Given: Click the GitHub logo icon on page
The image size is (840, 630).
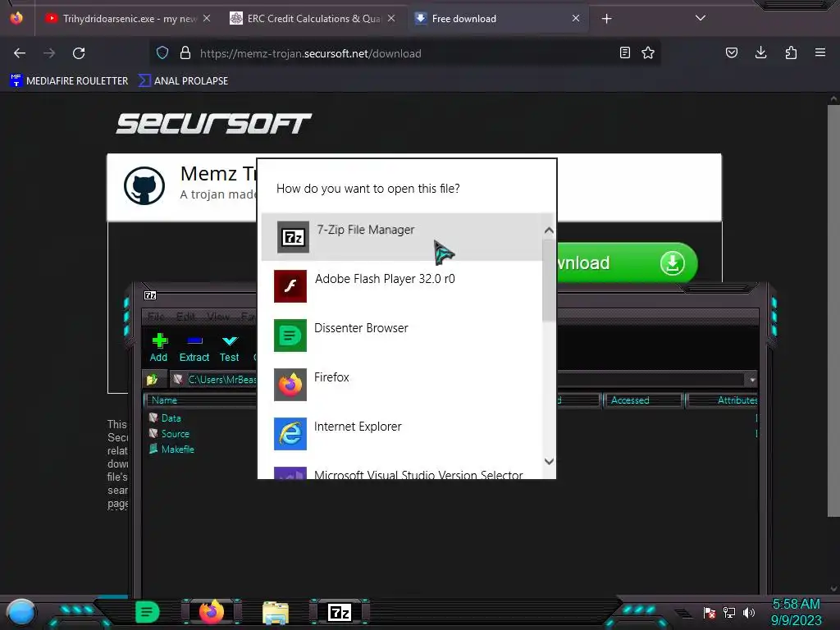Looking at the screenshot, I should 144,186.
